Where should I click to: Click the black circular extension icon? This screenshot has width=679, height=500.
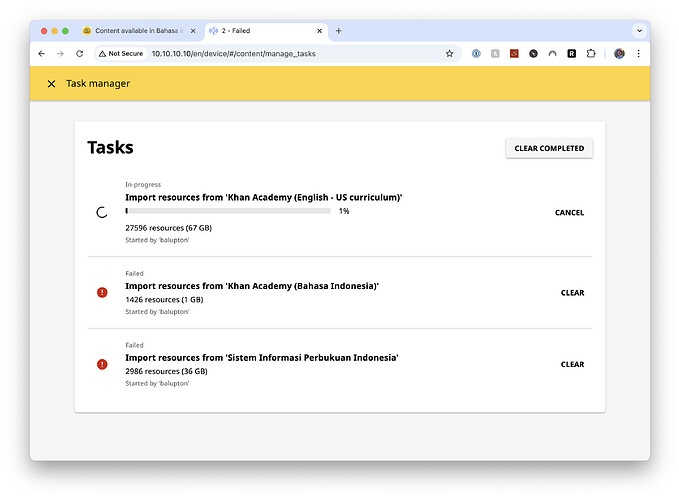tap(533, 54)
